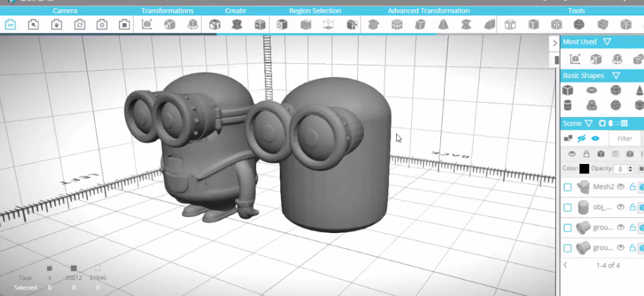
Task: Click the gray padlock icon above Color
Action: coord(587,154)
